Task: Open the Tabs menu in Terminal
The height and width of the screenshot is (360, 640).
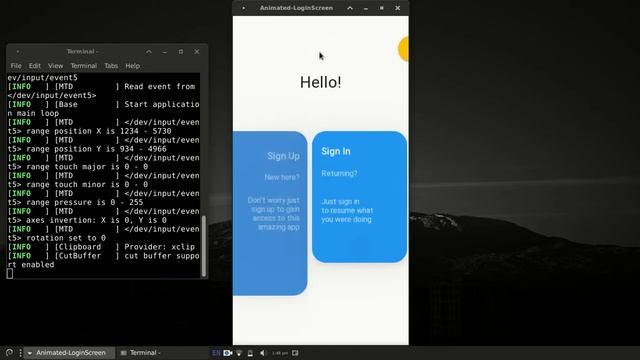Action: pyautogui.click(x=111, y=66)
